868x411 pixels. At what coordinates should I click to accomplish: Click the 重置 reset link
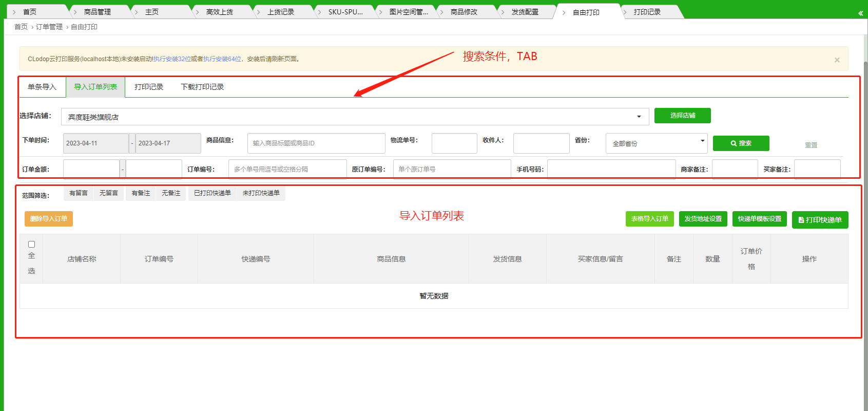pos(811,145)
